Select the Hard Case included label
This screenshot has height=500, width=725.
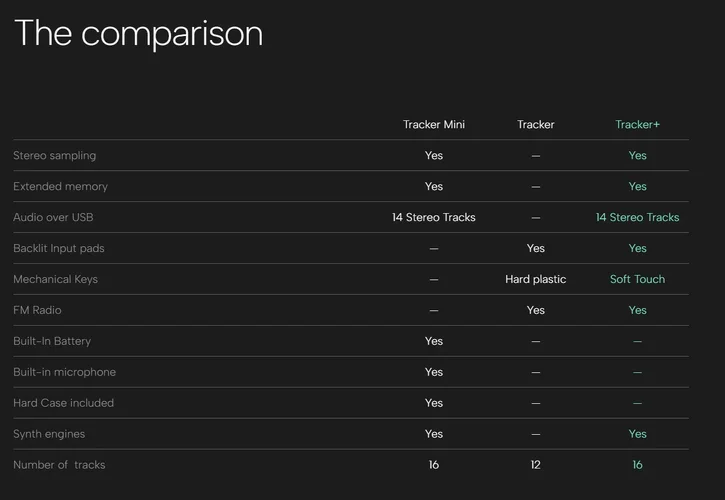tap(63, 404)
